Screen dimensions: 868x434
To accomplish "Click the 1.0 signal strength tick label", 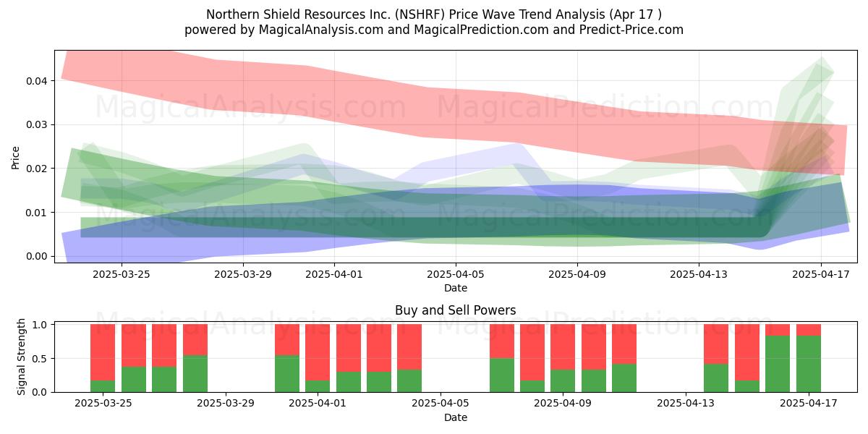I will 41,325.
